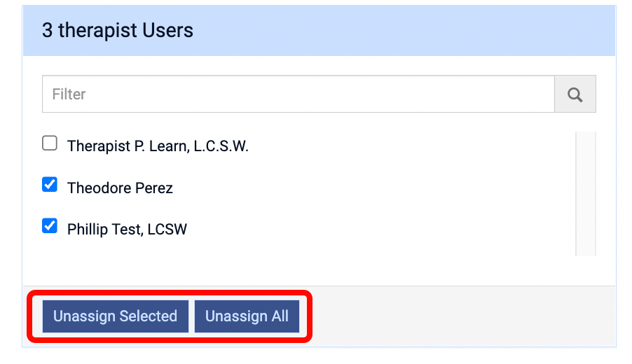
Task: Run the filter with the search button
Action: tap(575, 94)
